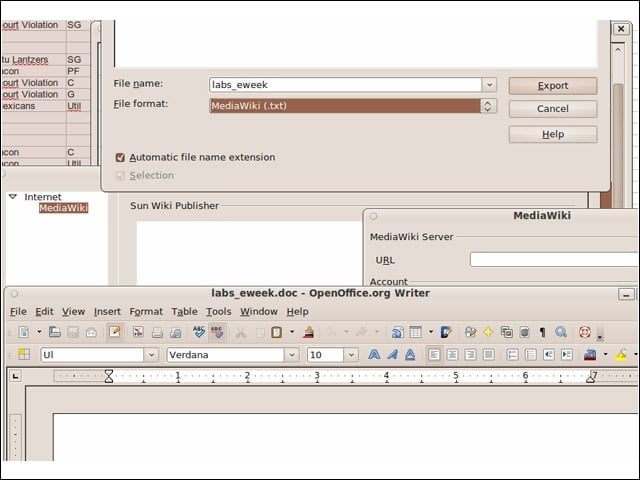Click the Zoom magnifier icon

(561, 332)
